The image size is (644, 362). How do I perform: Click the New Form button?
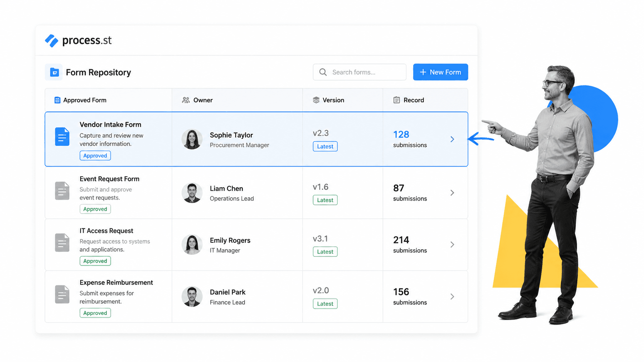pos(440,72)
